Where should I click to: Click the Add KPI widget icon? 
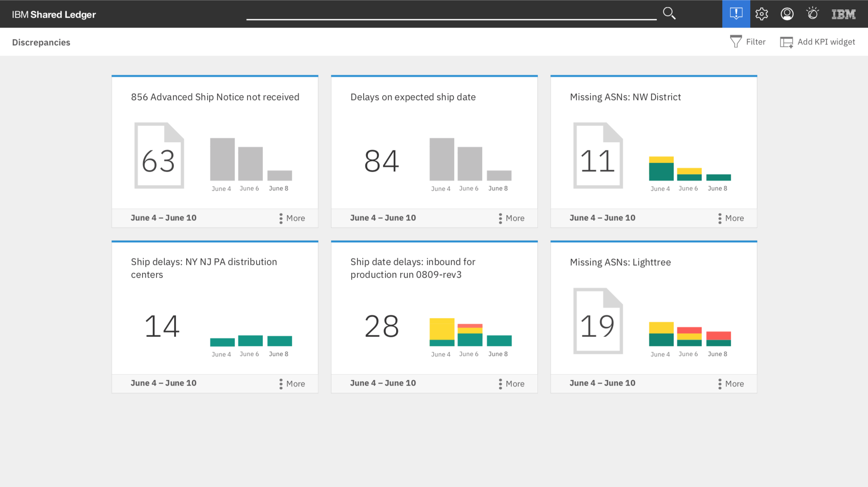(786, 42)
